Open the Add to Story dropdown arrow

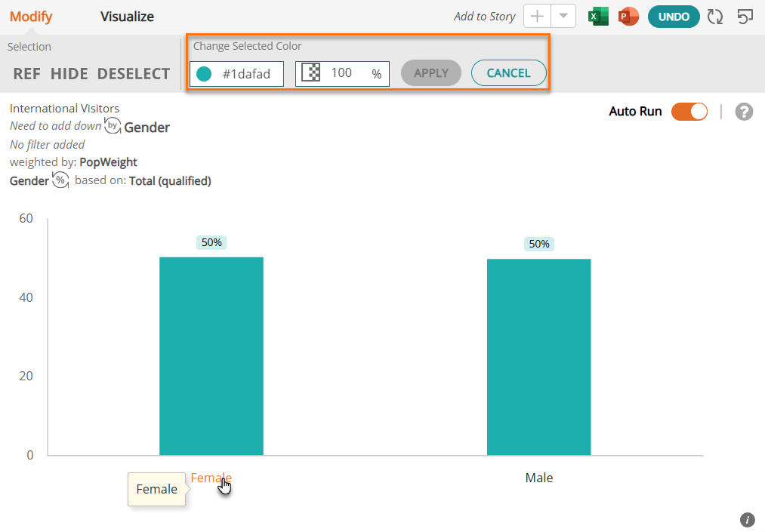coord(563,16)
